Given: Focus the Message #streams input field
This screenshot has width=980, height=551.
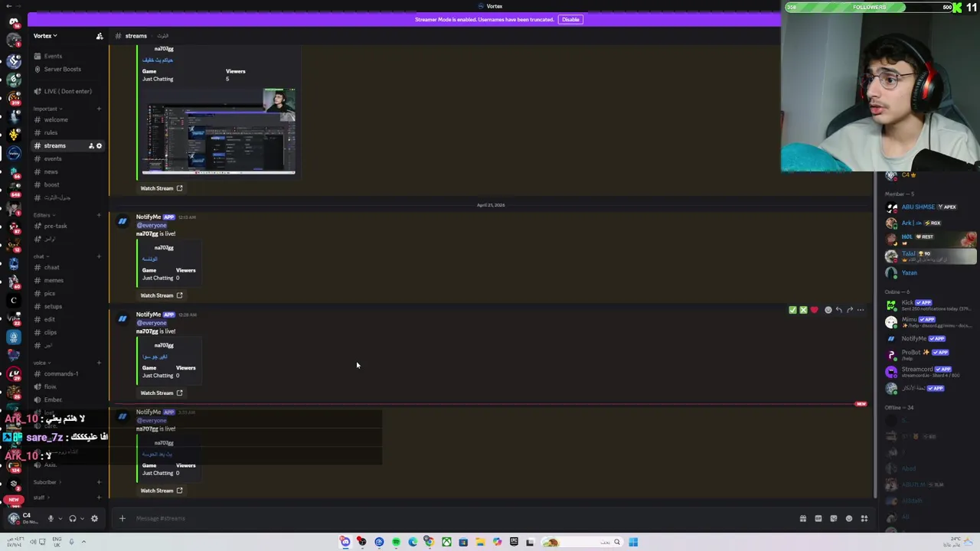Looking at the screenshot, I should point(459,518).
